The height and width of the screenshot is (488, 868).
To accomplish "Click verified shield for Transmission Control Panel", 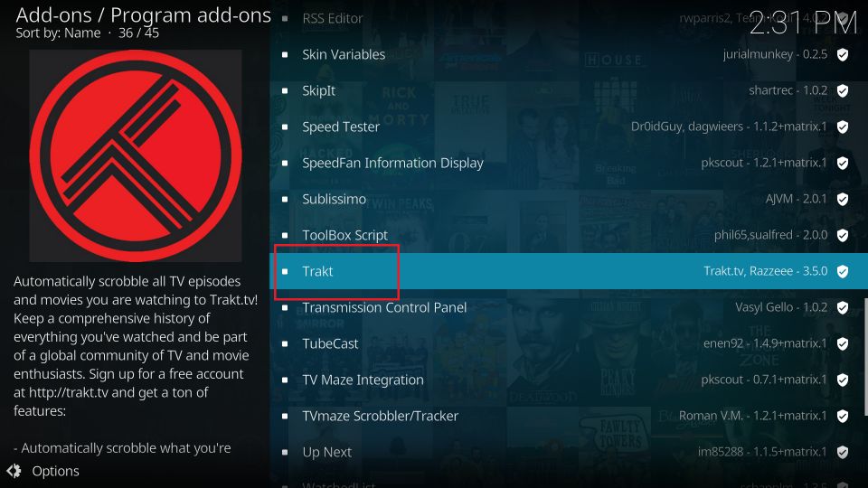I will [x=843, y=307].
